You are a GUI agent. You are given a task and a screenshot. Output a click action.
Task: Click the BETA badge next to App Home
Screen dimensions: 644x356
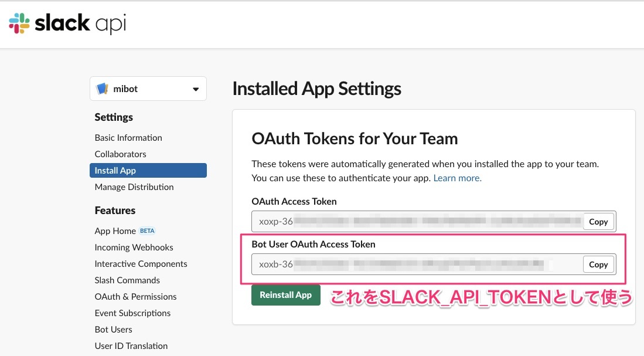pos(147,230)
